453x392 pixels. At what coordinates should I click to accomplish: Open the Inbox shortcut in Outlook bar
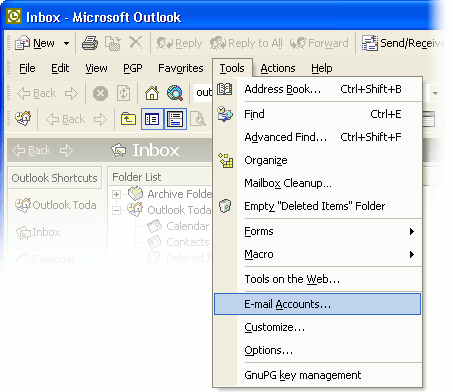pyautogui.click(x=39, y=232)
